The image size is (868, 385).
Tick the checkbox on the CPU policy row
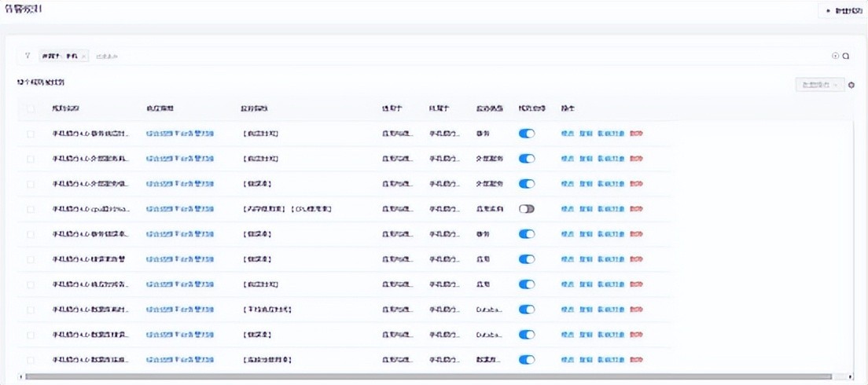tap(31, 209)
